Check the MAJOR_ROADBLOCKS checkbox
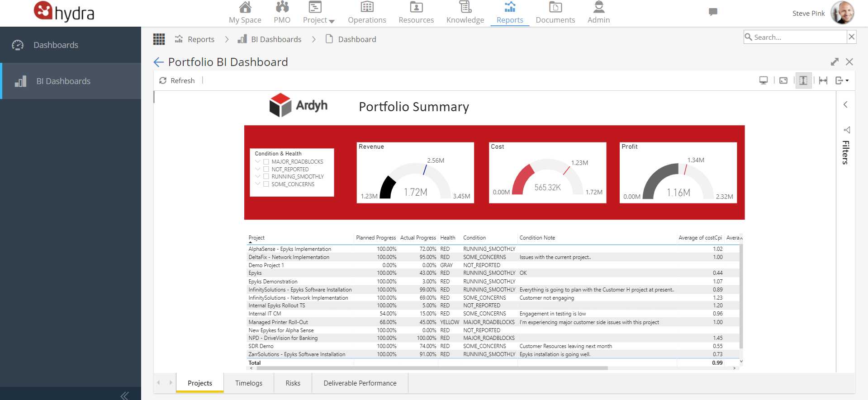 click(x=266, y=162)
